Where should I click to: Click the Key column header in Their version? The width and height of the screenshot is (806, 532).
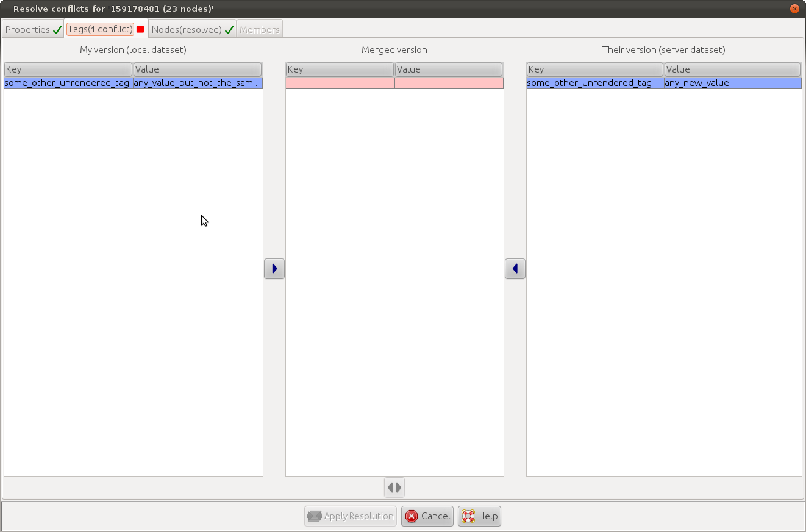[x=594, y=69]
